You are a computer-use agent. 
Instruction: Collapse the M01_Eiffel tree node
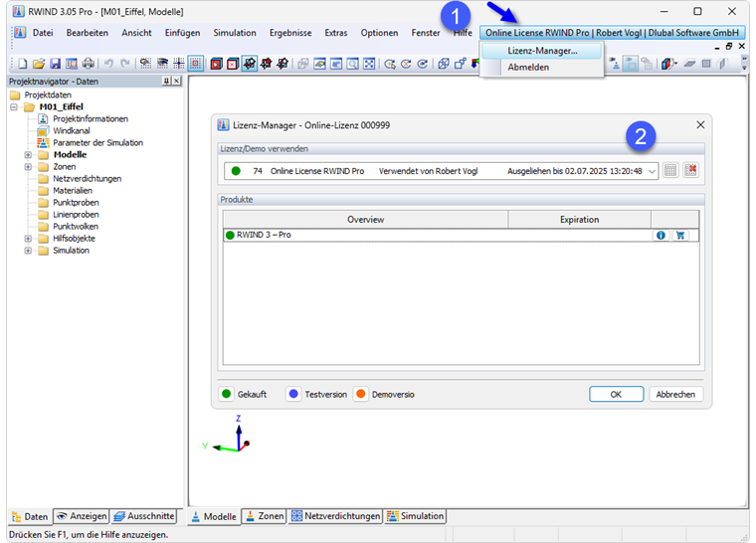click(x=14, y=107)
